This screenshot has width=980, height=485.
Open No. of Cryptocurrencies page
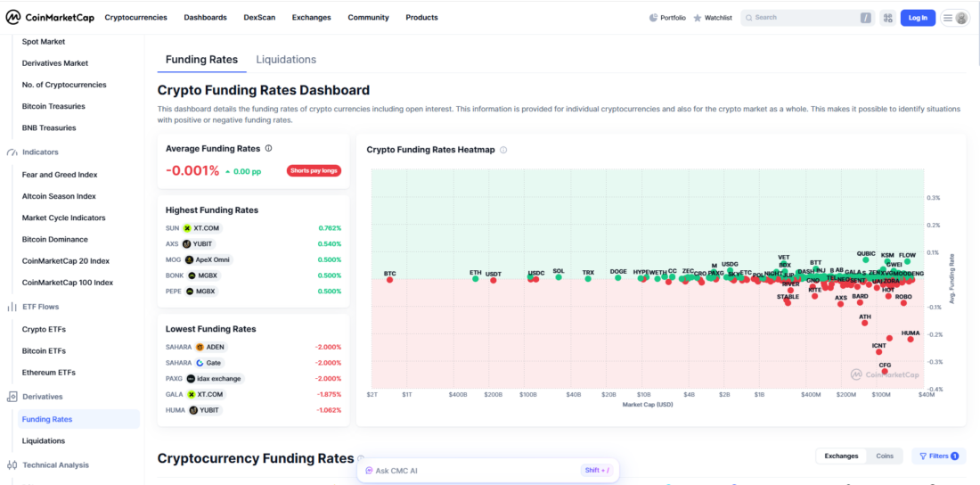pos(64,85)
